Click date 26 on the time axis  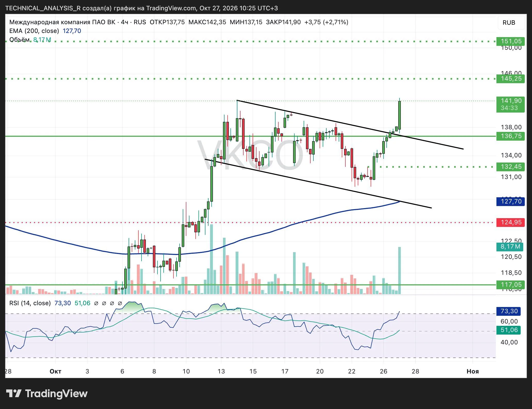384,371
